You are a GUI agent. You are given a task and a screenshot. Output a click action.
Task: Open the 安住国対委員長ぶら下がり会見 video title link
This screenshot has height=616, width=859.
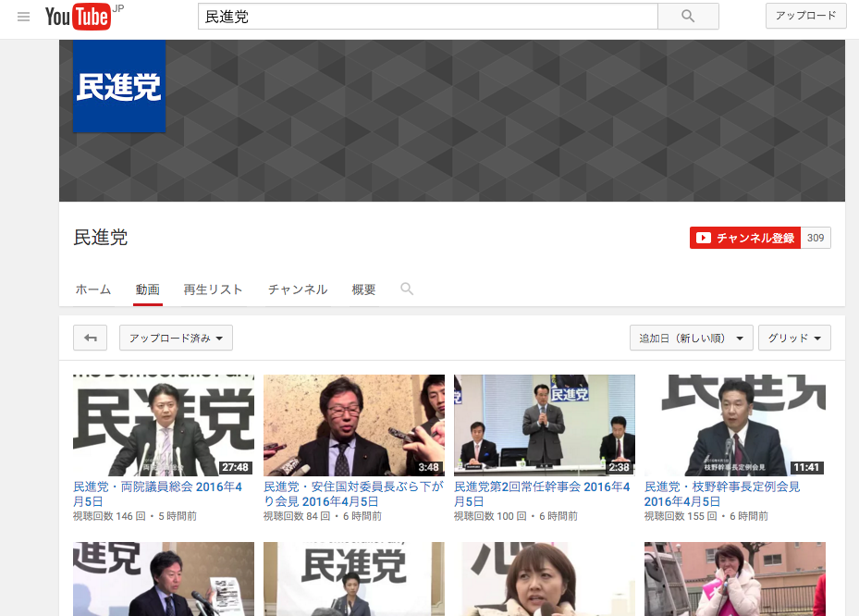[352, 494]
